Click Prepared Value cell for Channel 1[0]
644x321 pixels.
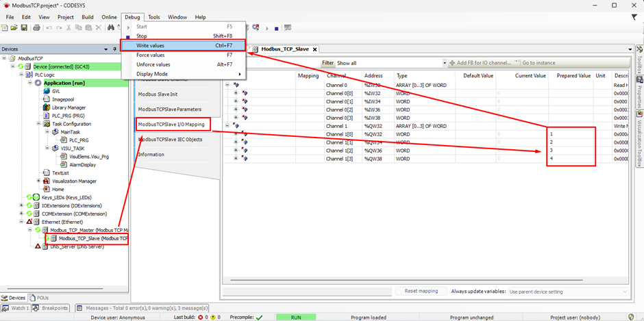(x=571, y=134)
